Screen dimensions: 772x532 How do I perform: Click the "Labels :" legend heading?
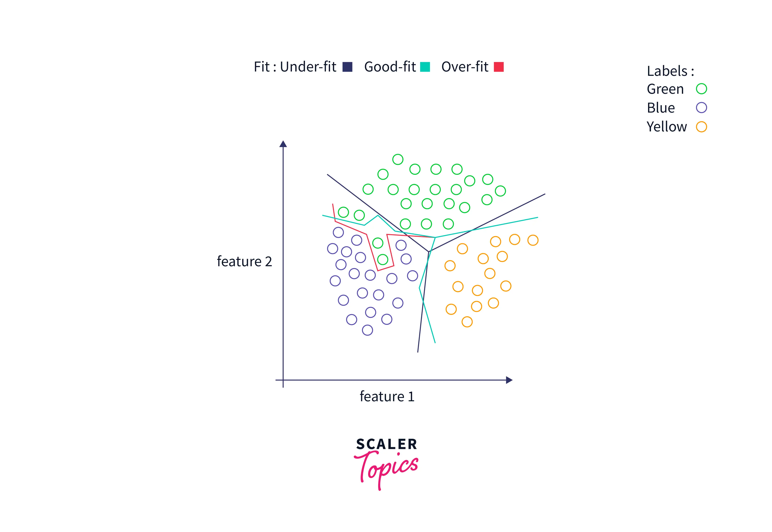(670, 71)
